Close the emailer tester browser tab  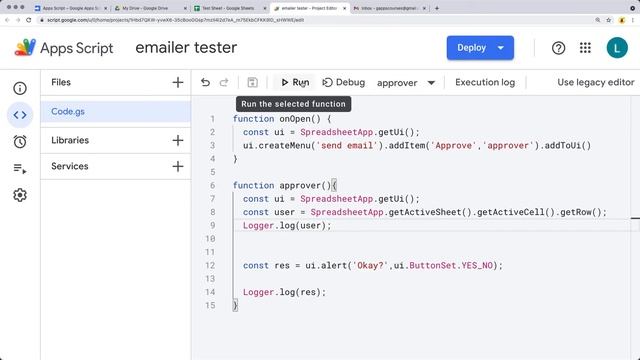(344, 8)
